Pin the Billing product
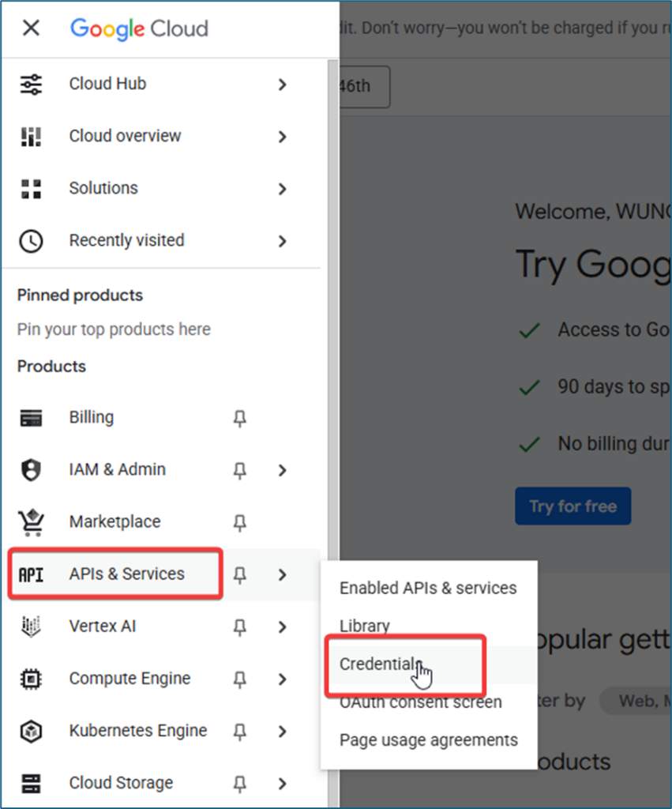672x809 pixels. (x=240, y=418)
